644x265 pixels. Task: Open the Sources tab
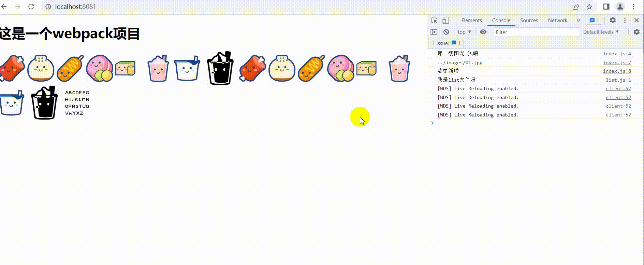529,20
